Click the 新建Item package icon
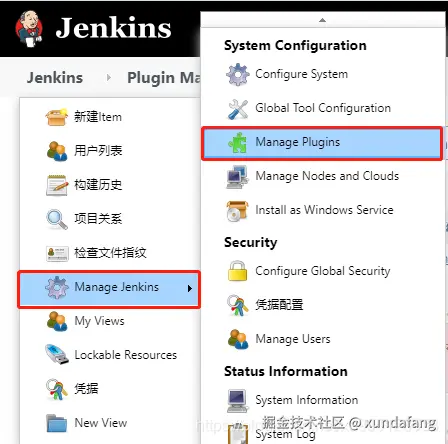Screen dimensions: 448x444 pyautogui.click(x=56, y=117)
